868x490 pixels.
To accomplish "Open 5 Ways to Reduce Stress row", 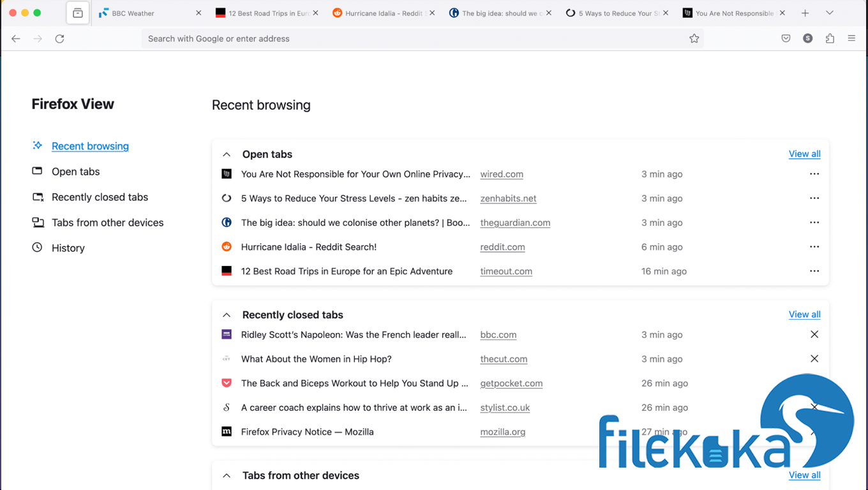I will [354, 198].
